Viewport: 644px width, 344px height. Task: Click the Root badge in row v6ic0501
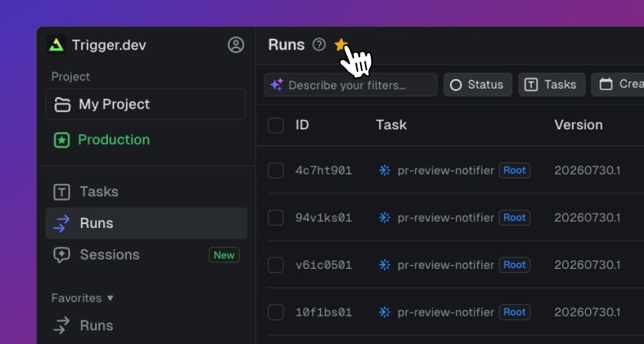pyautogui.click(x=515, y=265)
